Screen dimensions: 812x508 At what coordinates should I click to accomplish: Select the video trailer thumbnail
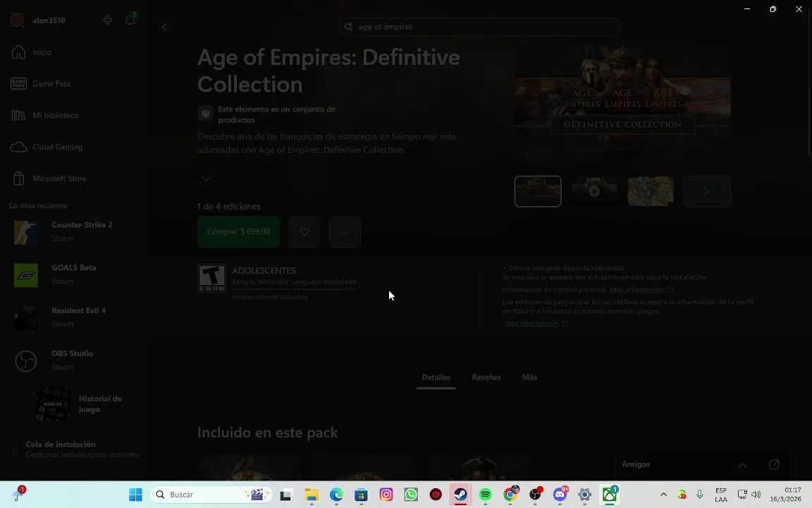(x=594, y=191)
